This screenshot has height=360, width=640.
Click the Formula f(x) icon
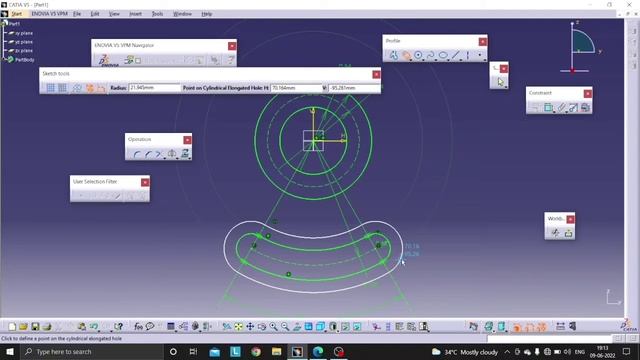click(x=138, y=327)
